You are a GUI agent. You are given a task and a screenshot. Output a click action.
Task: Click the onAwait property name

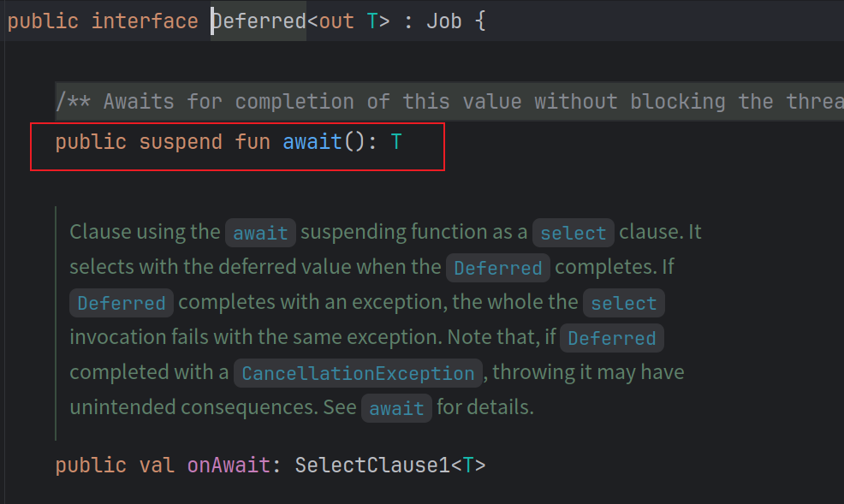pyautogui.click(x=229, y=465)
